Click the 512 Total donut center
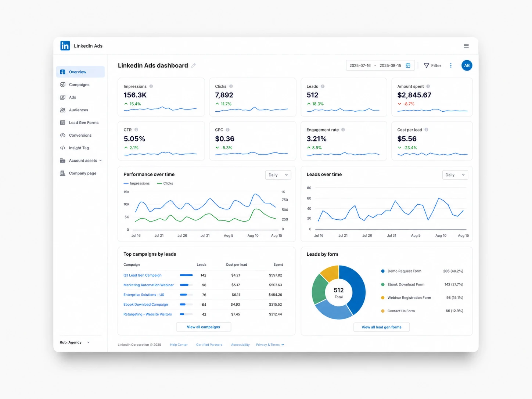The width and height of the screenshot is (532, 399). pyautogui.click(x=339, y=292)
